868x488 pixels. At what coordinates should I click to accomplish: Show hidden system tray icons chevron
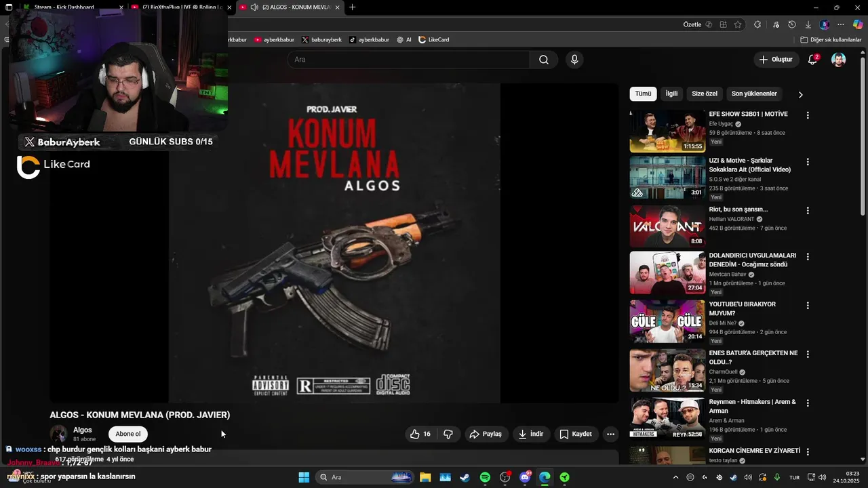point(675,477)
